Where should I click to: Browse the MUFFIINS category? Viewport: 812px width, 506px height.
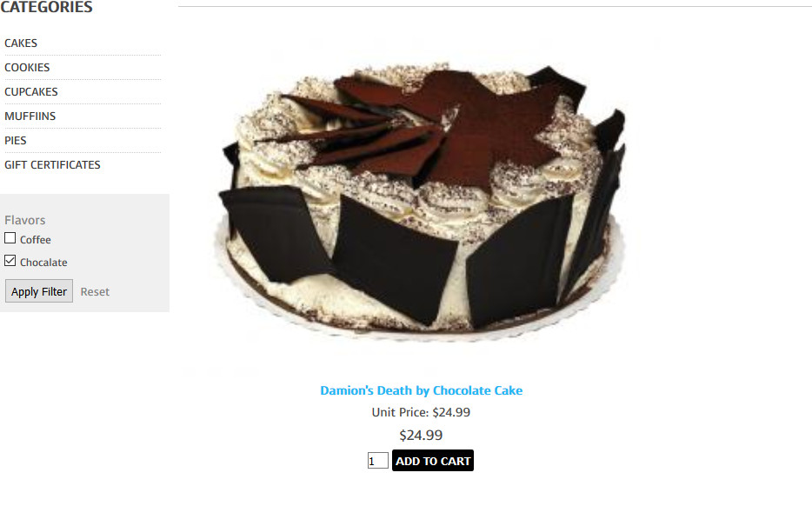[30, 116]
